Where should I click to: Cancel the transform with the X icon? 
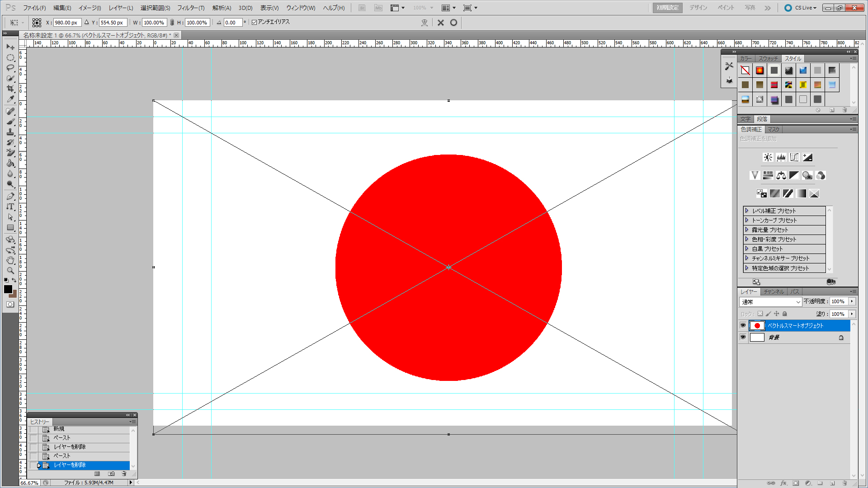coord(441,23)
